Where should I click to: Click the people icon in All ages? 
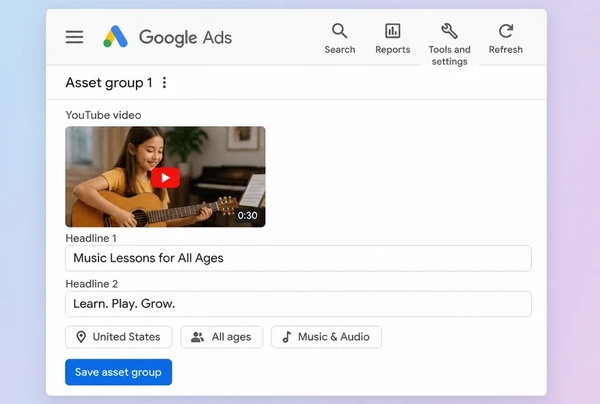197,337
